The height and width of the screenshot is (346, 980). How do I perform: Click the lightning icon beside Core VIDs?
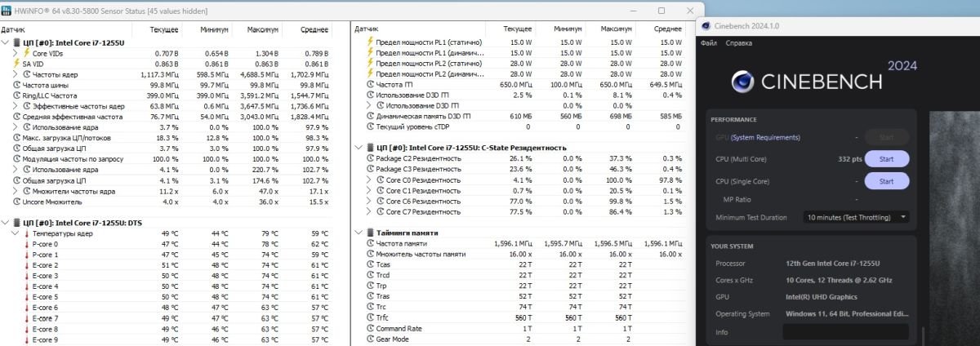point(26,52)
